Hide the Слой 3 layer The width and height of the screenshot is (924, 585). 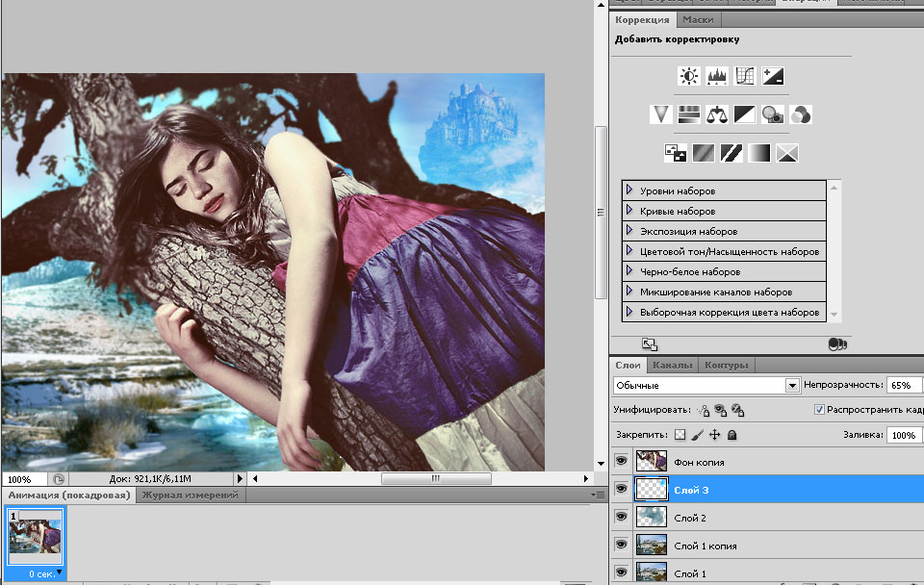(x=621, y=489)
